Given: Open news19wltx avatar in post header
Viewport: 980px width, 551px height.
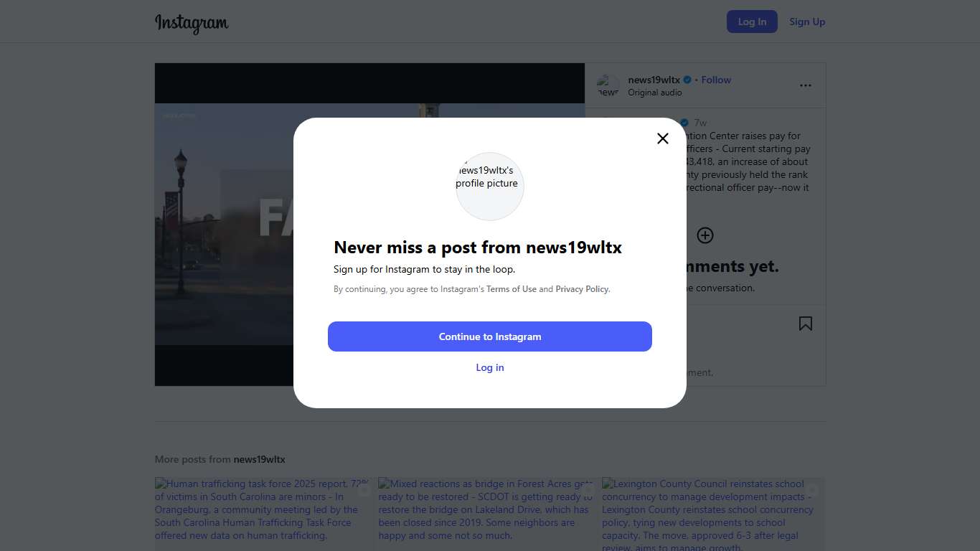Looking at the screenshot, I should tap(608, 86).
